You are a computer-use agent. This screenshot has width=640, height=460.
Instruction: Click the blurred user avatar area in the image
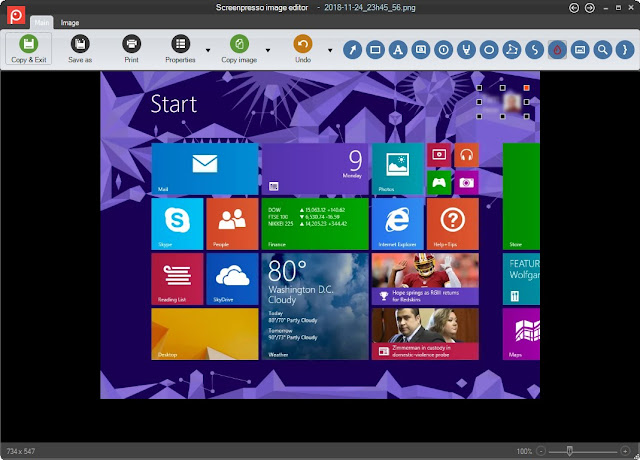[512, 102]
